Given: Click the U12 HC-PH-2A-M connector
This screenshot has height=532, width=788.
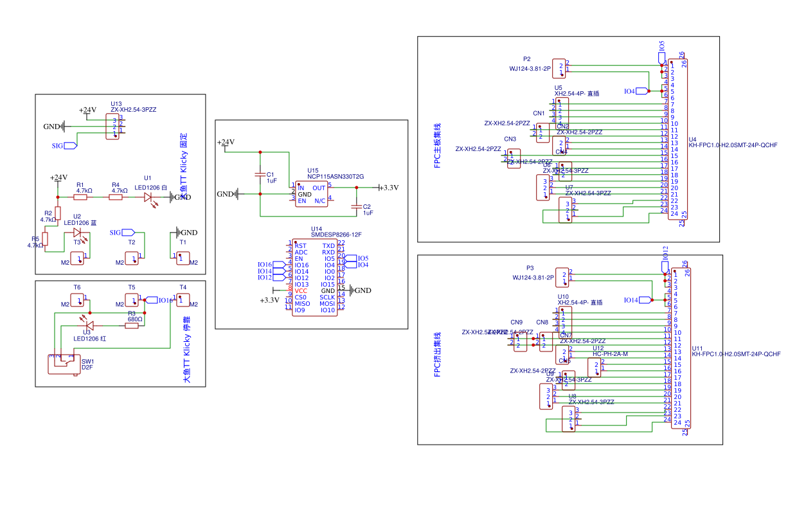Looking at the screenshot, I should (595, 368).
